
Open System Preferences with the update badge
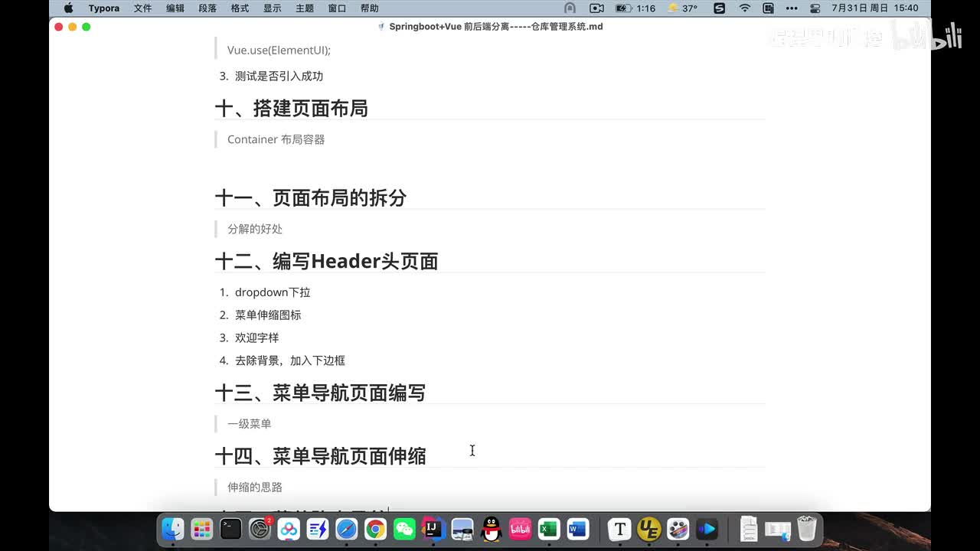pyautogui.click(x=260, y=529)
